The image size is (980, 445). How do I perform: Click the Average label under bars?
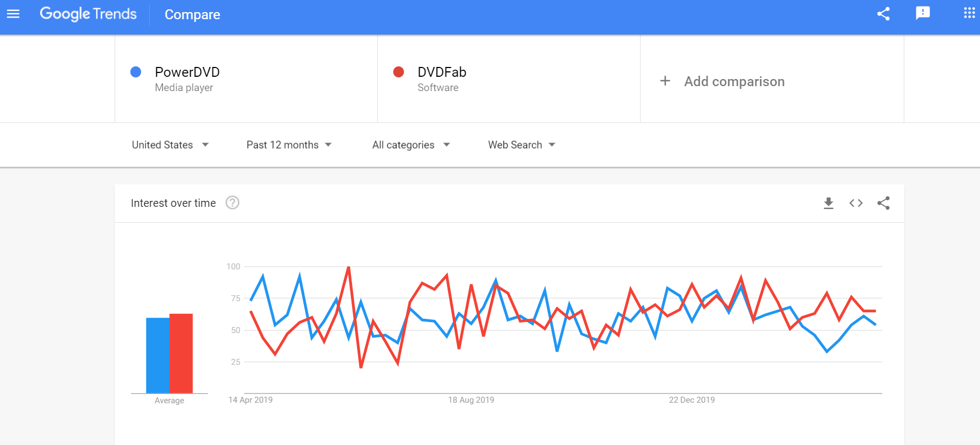[x=169, y=401]
